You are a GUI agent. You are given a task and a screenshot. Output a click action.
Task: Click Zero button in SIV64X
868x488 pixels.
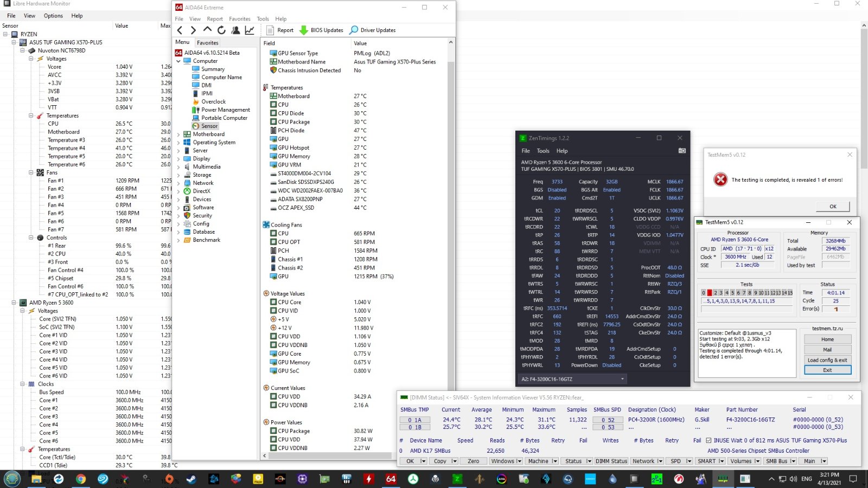click(474, 461)
